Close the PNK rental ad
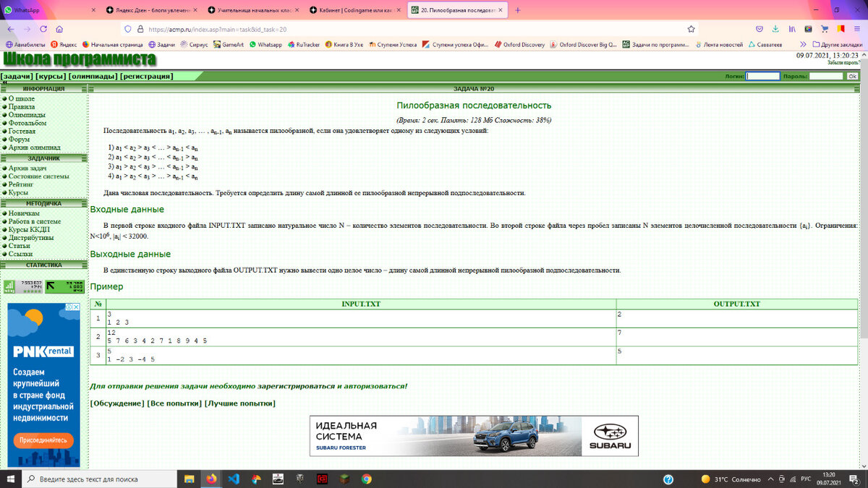This screenshot has height=488, width=868. pos(76,307)
